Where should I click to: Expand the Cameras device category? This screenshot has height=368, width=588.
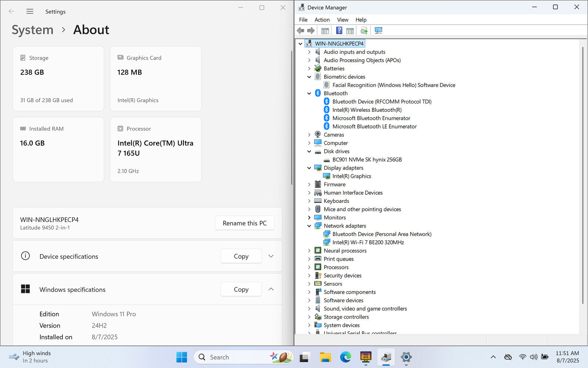click(309, 135)
